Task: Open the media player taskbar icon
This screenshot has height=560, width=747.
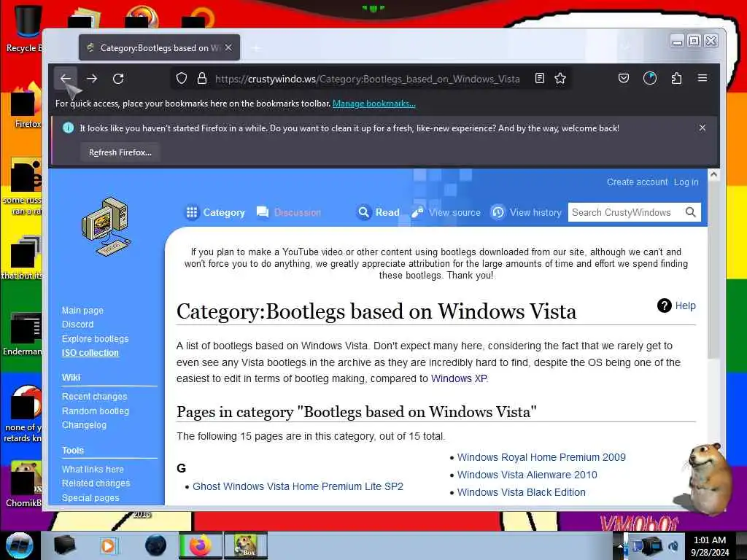Action: click(x=108, y=545)
